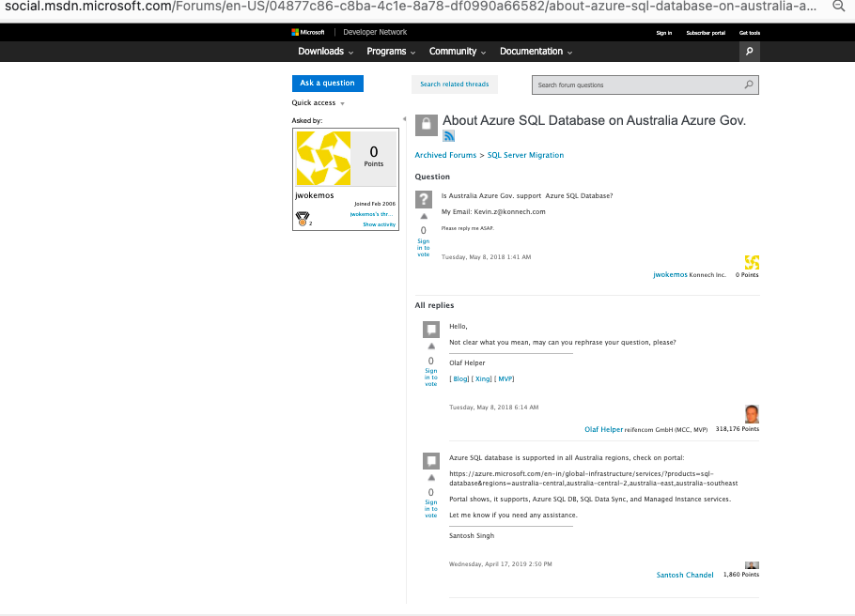This screenshot has width=855, height=616.
Task: Open the Programs menu
Action: click(x=391, y=52)
